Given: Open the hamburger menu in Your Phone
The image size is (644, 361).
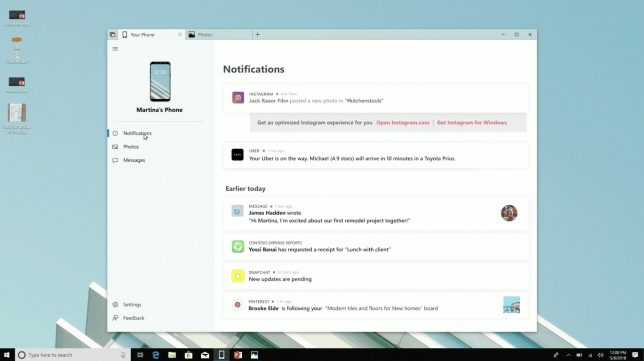Looking at the screenshot, I should tap(115, 49).
